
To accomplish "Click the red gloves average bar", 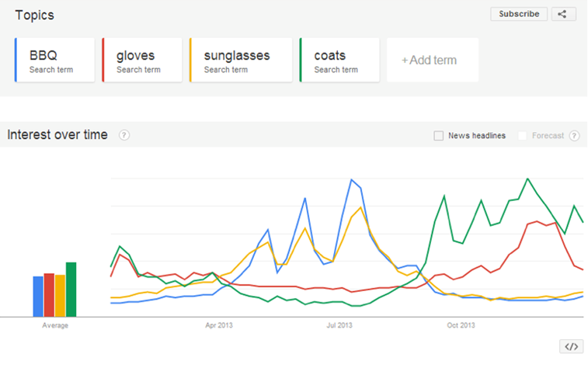I will (49, 295).
